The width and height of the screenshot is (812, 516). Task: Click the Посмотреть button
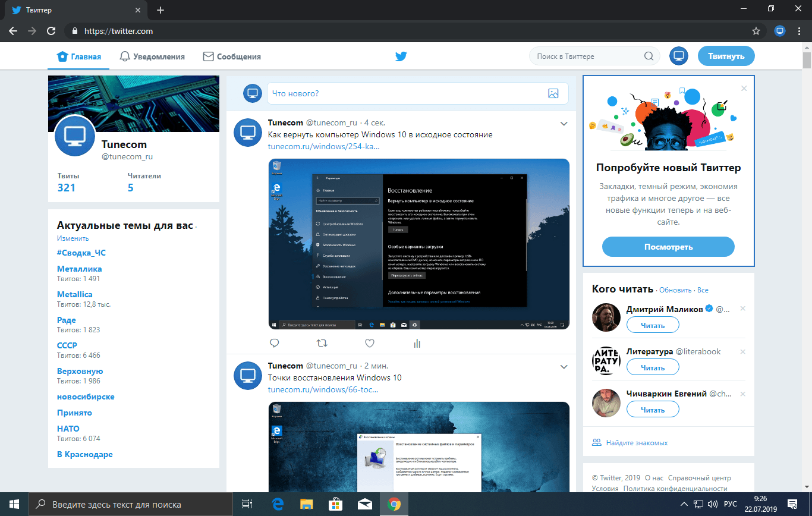[x=668, y=247]
